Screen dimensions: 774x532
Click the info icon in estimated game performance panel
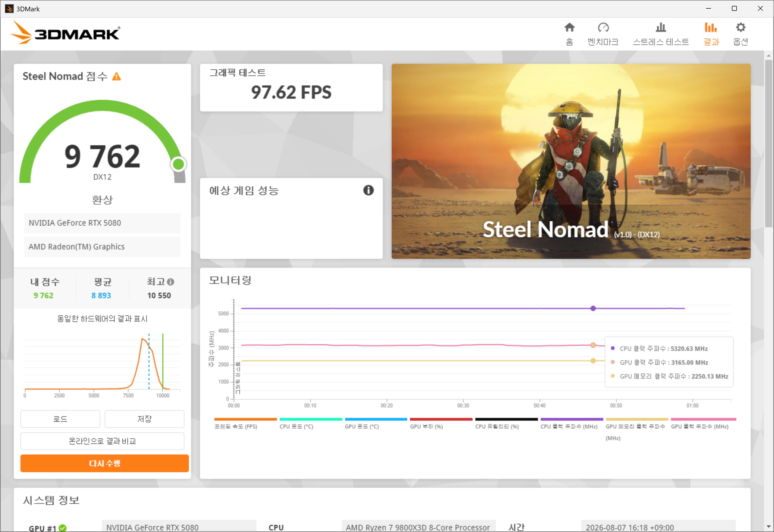pyautogui.click(x=368, y=190)
